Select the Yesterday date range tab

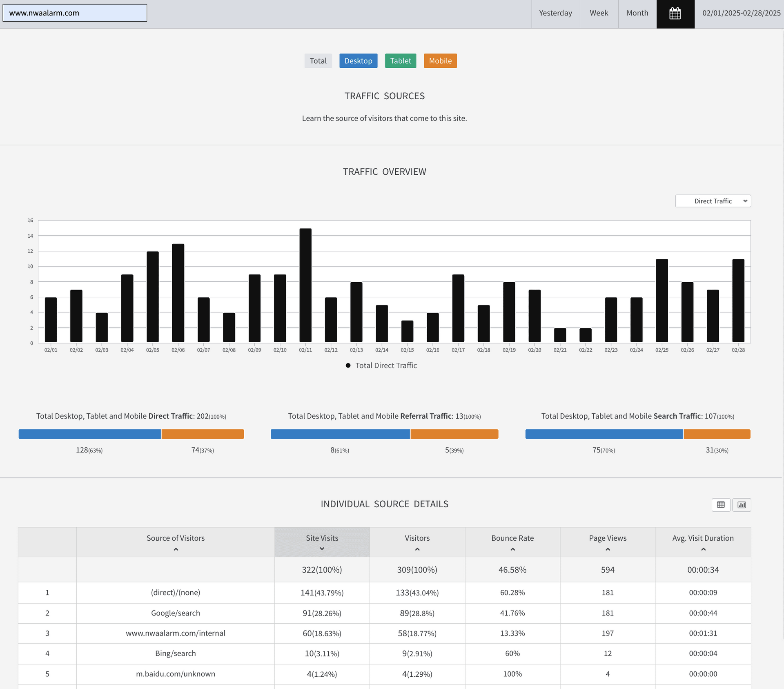click(555, 13)
